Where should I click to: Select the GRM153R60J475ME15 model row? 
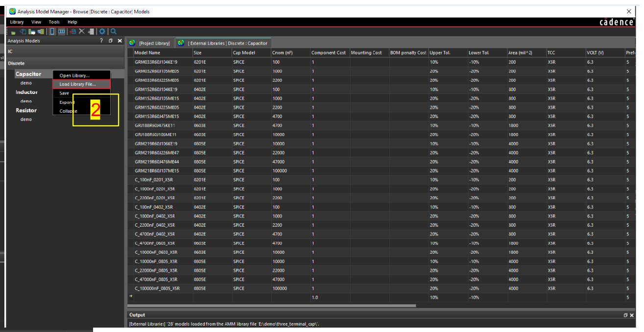381,117
